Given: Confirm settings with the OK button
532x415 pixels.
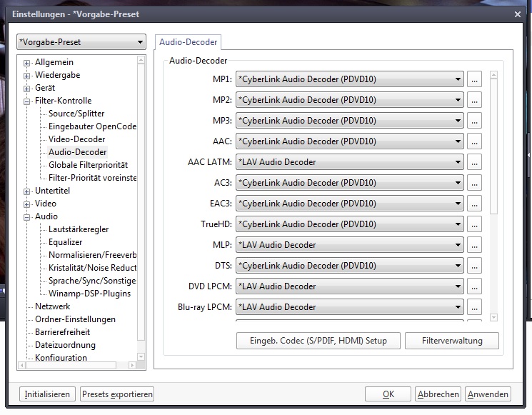Looking at the screenshot, I should point(388,394).
